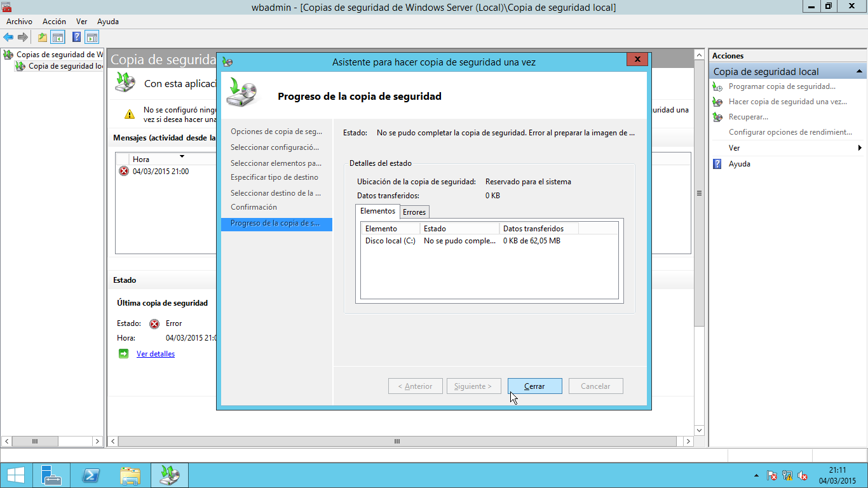Click the Hora column sort arrow
This screenshot has width=868, height=488.
tap(182, 156)
